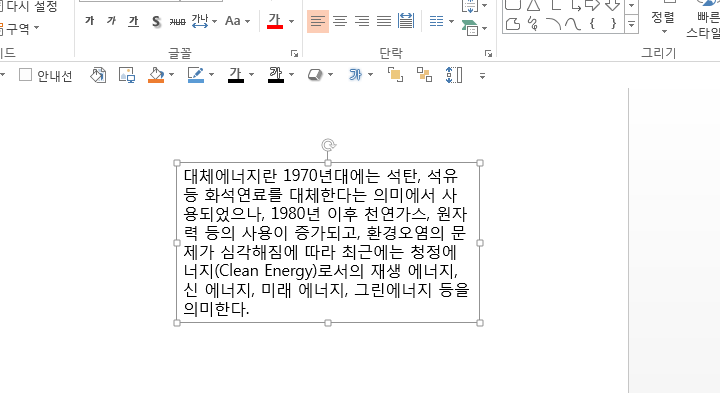720x393 pixels.
Task: Select justified text alignment
Action: tap(384, 21)
